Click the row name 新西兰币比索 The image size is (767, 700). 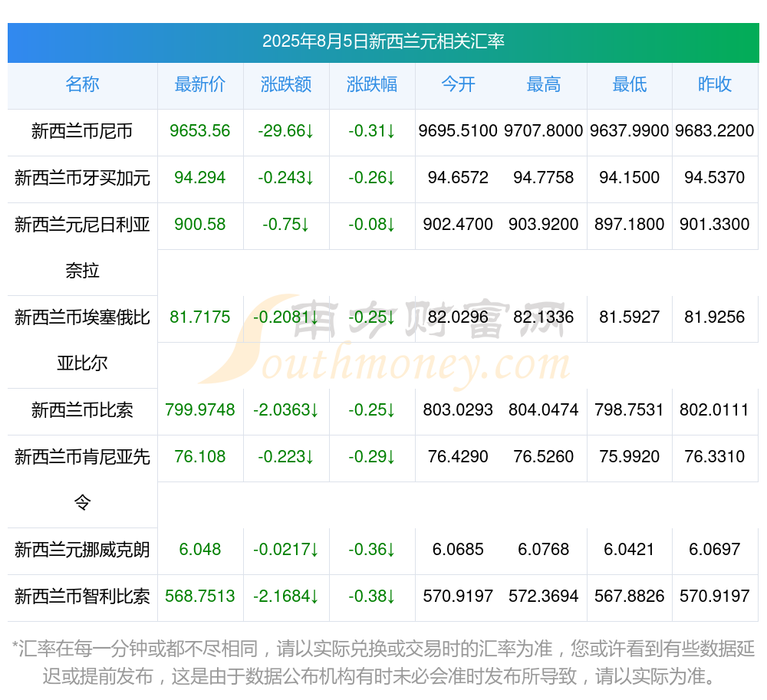click(x=82, y=410)
